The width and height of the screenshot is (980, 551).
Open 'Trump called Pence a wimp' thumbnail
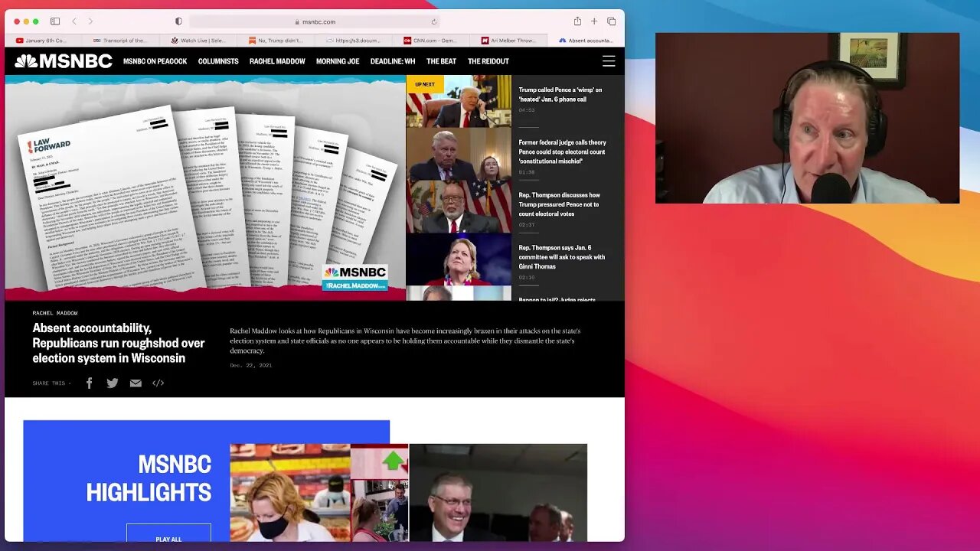[x=459, y=101]
